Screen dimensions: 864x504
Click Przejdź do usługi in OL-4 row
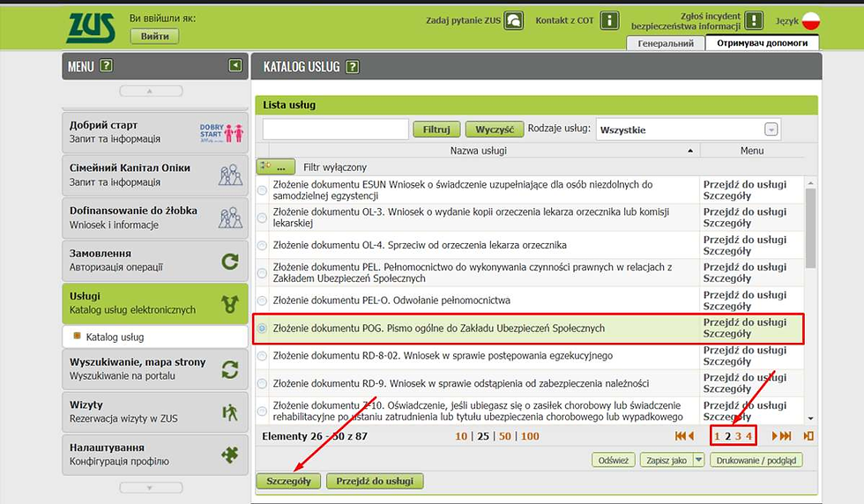744,240
